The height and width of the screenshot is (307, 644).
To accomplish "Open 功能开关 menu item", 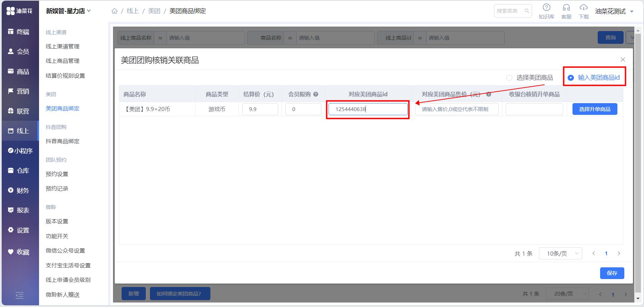I will 57,236.
